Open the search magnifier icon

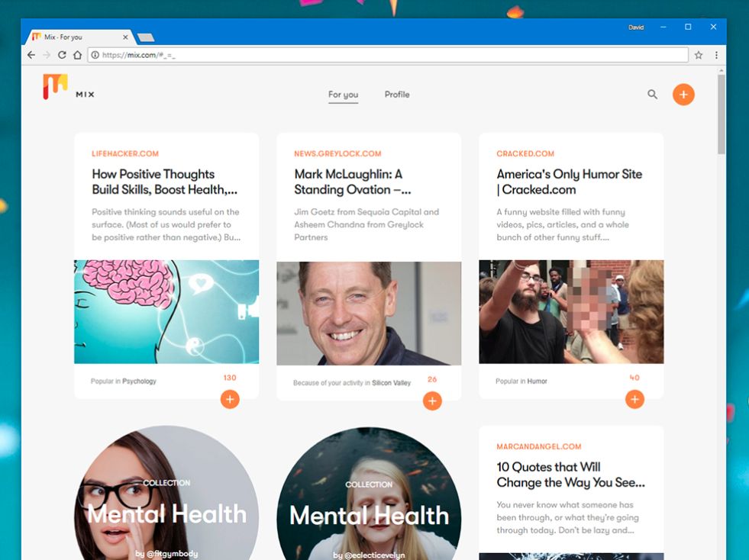(x=652, y=94)
